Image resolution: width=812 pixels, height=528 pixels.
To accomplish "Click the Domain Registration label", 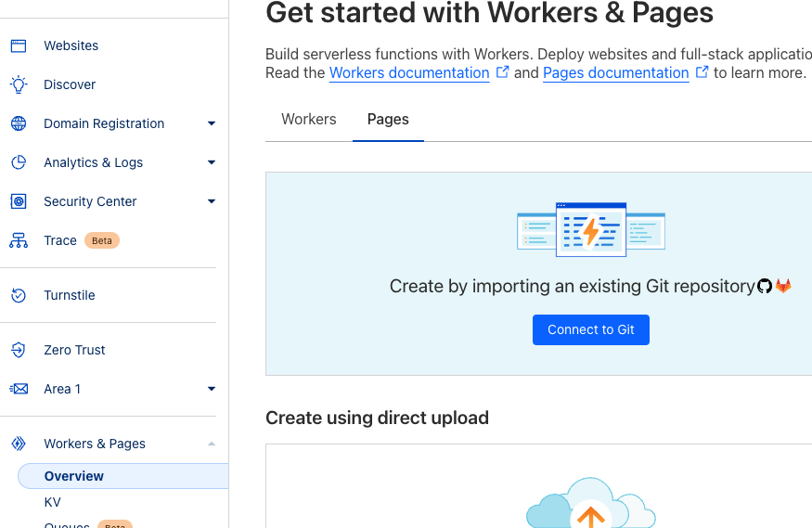I will coord(104,123).
